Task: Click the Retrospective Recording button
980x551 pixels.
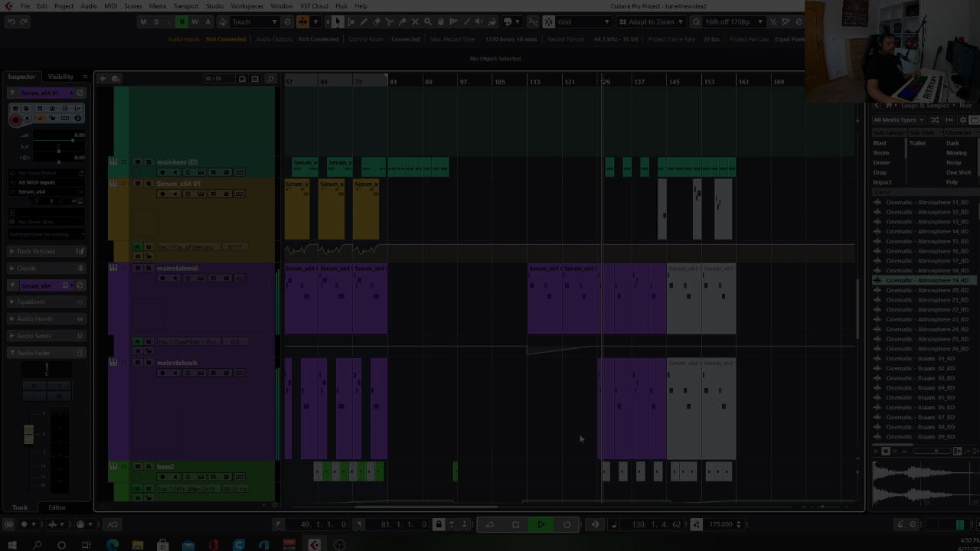Action: pyautogui.click(x=47, y=234)
